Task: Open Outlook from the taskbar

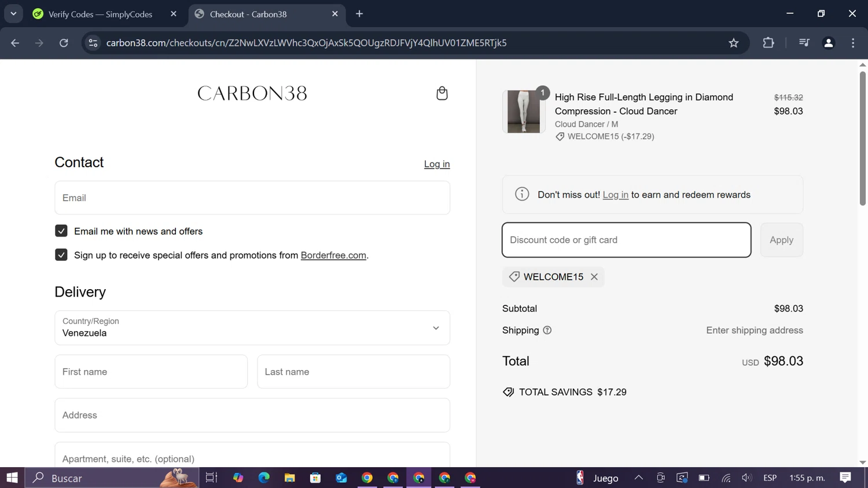Action: point(341,478)
